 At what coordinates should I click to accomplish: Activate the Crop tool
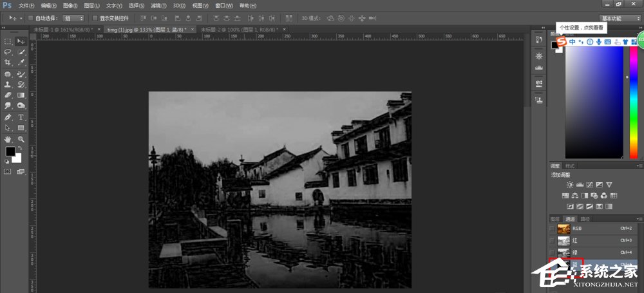click(8, 62)
